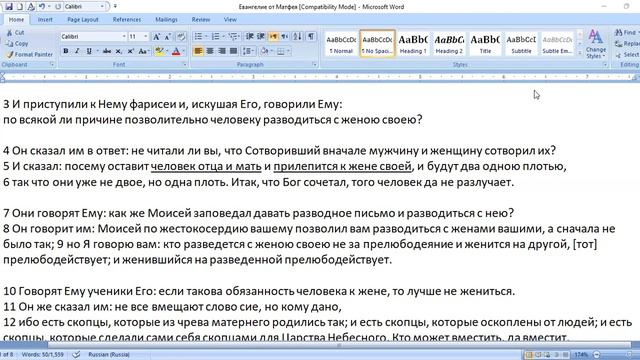This screenshot has height=360, width=640.
Task: Open the Change Styles menu
Action: point(596,44)
